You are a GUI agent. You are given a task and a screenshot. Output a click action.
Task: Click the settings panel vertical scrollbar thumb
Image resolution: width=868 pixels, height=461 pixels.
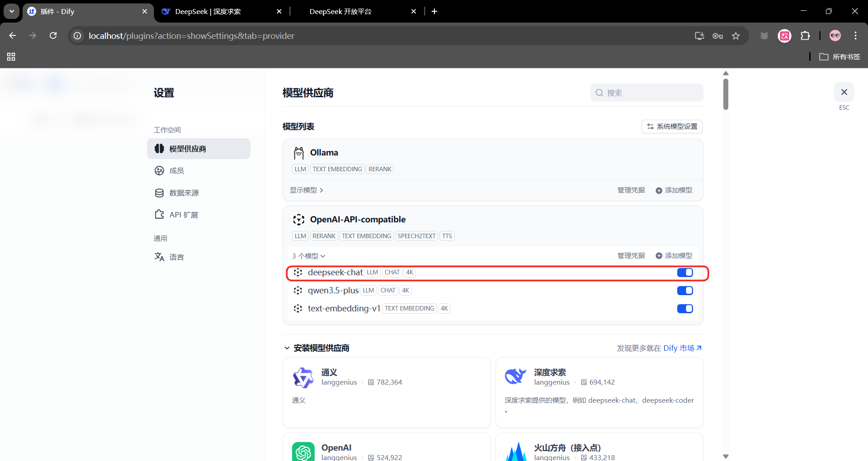coord(726,94)
